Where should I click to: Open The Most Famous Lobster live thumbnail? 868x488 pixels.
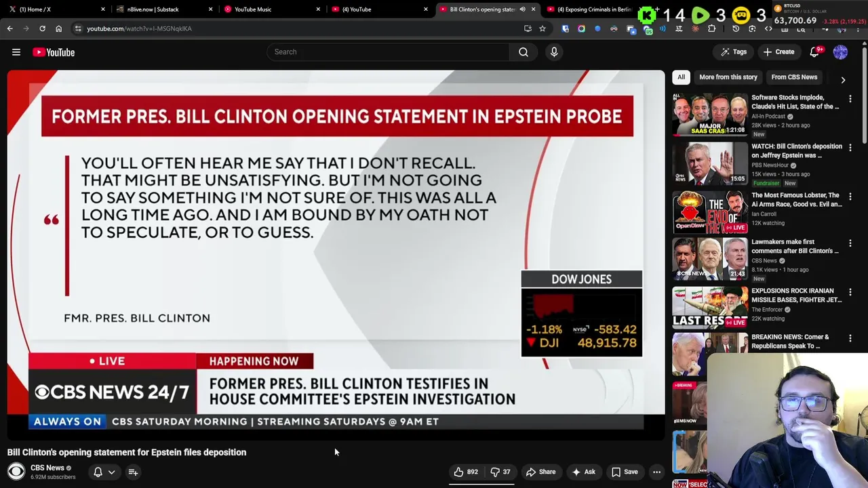[709, 212]
